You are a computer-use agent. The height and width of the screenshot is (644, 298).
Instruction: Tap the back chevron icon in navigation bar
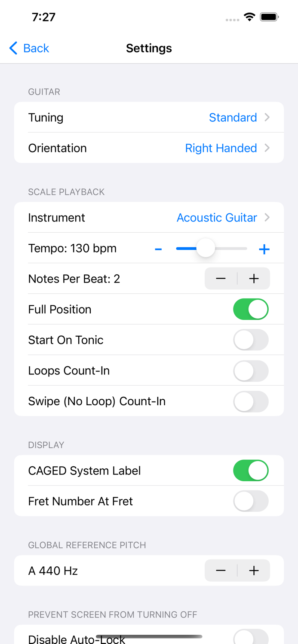(x=12, y=48)
